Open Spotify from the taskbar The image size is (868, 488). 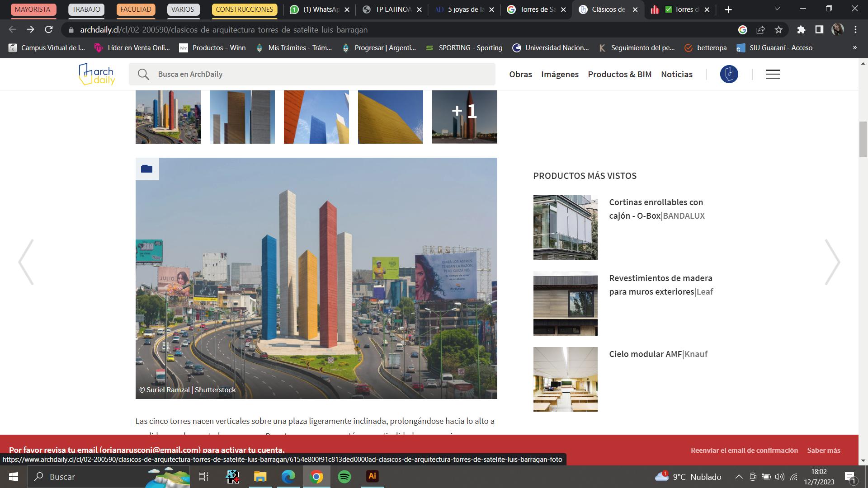coord(344,477)
